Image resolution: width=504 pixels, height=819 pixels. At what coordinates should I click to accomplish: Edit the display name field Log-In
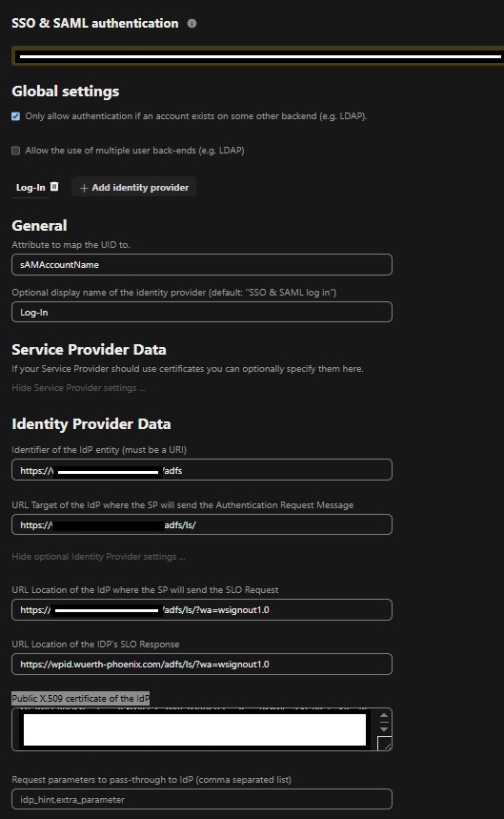click(202, 312)
